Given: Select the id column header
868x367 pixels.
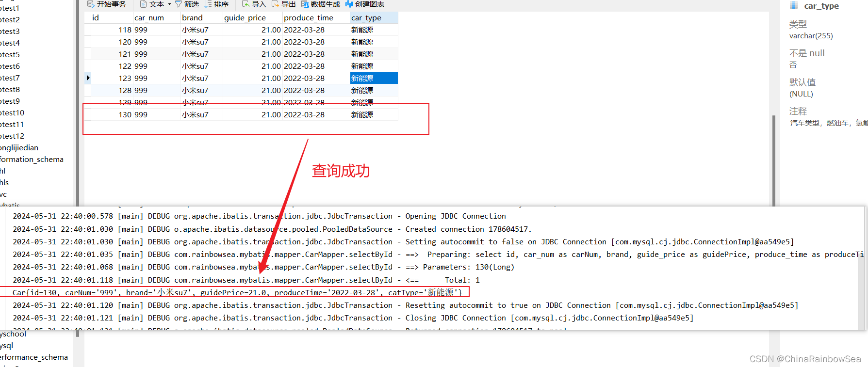Looking at the screenshot, I should (112, 18).
